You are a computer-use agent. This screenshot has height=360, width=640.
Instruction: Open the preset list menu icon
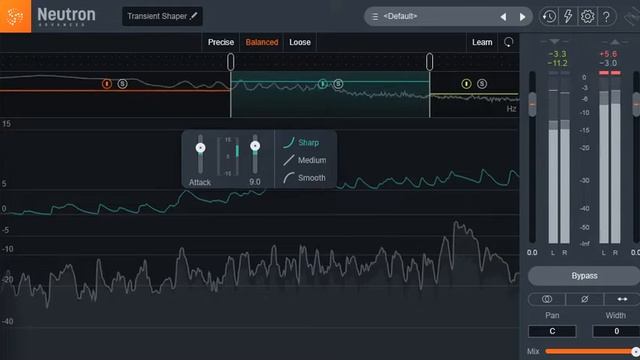[x=375, y=17]
